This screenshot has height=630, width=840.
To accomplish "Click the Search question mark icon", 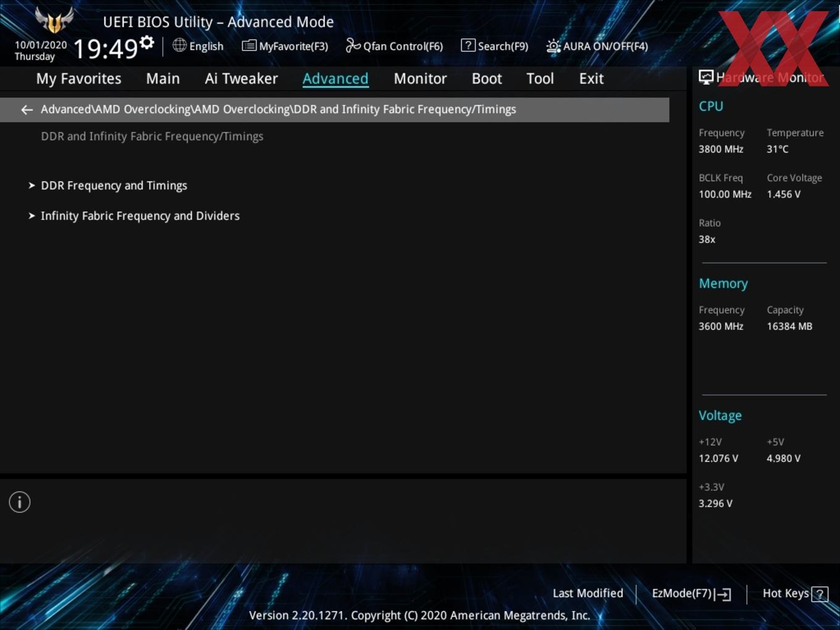I will pyautogui.click(x=468, y=45).
